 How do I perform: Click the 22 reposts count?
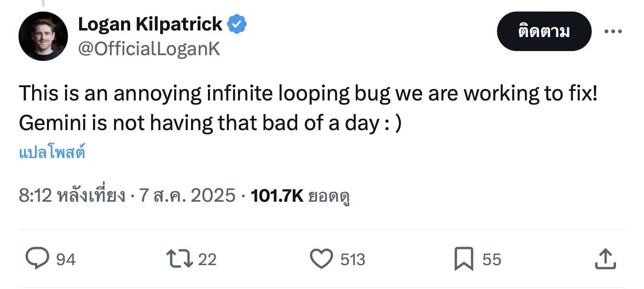(x=207, y=260)
